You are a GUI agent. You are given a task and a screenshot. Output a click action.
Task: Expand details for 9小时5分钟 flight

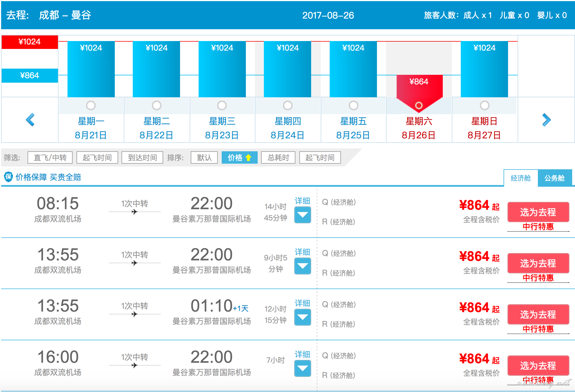click(x=302, y=266)
